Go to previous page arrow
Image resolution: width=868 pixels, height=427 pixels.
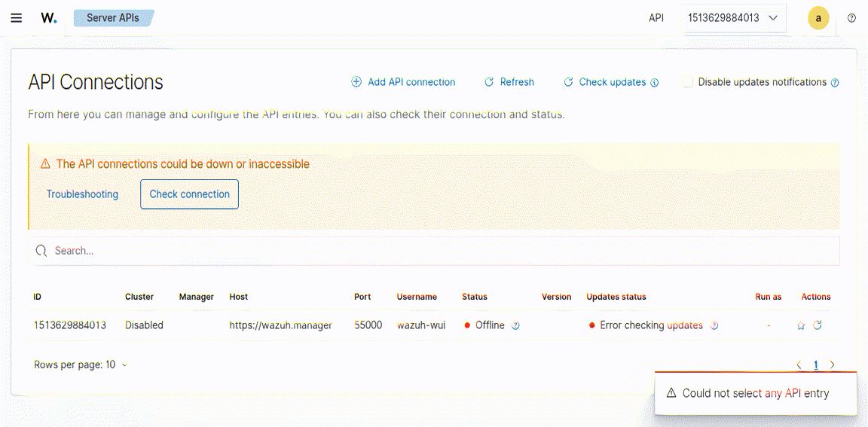click(x=799, y=365)
